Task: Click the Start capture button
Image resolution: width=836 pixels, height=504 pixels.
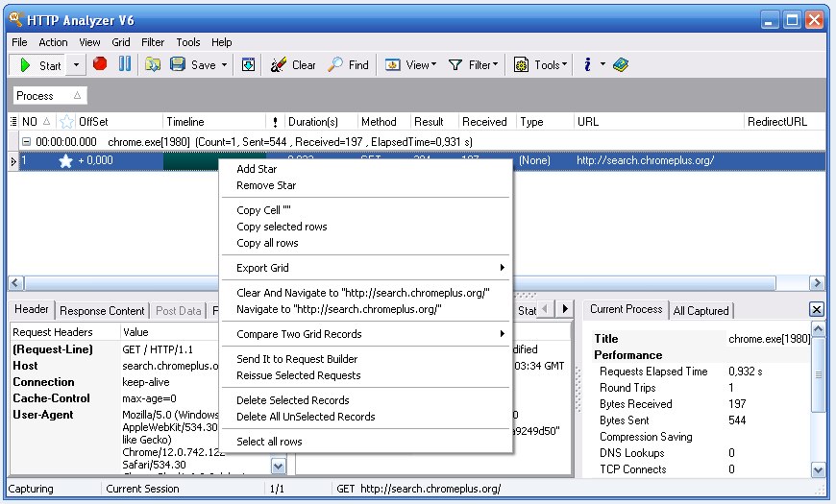Action: (x=39, y=64)
